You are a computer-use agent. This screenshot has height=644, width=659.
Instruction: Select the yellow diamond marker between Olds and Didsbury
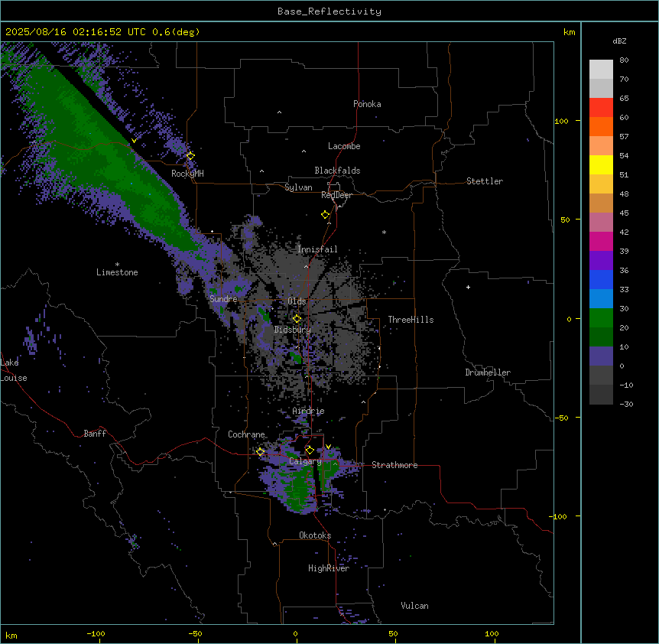coord(297,318)
